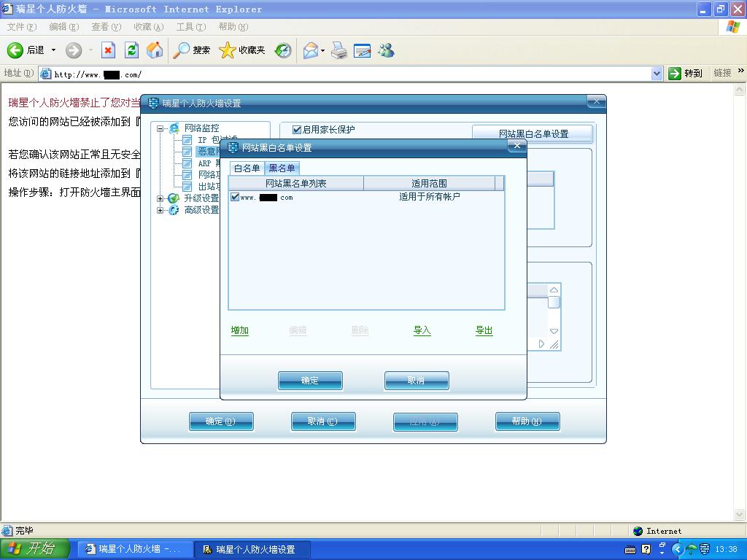Go to the home page icon
Screen dimensions: 747x560
tap(155, 50)
